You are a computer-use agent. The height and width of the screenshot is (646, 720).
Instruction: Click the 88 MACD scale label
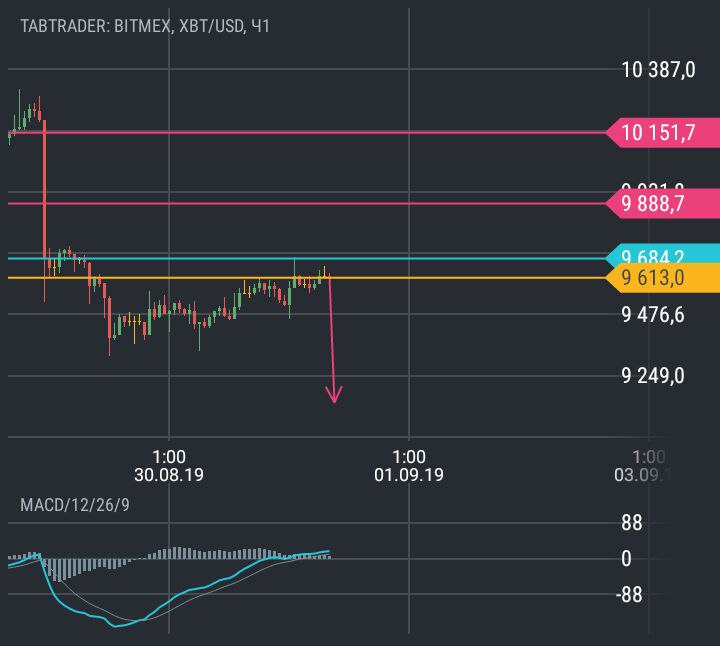point(632,523)
